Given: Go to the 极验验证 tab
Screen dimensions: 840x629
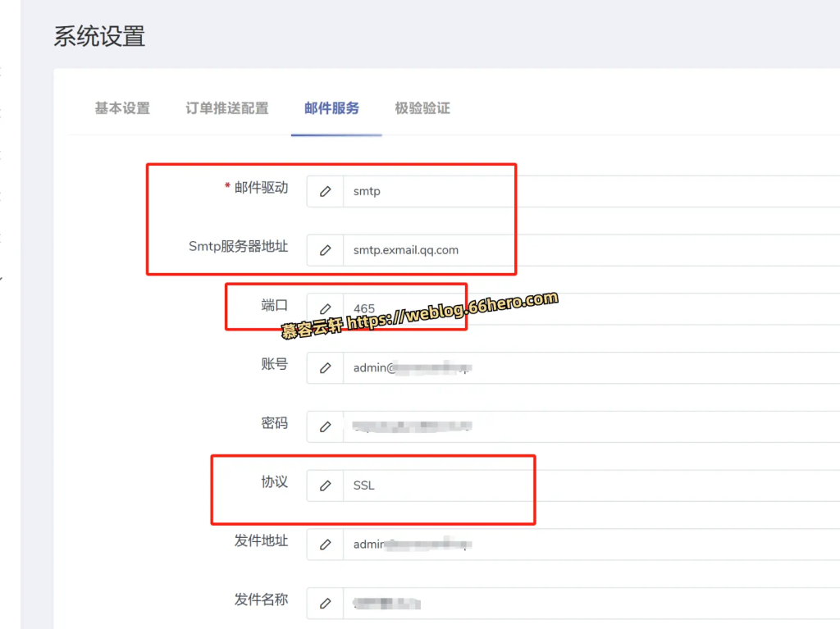Looking at the screenshot, I should point(422,108).
